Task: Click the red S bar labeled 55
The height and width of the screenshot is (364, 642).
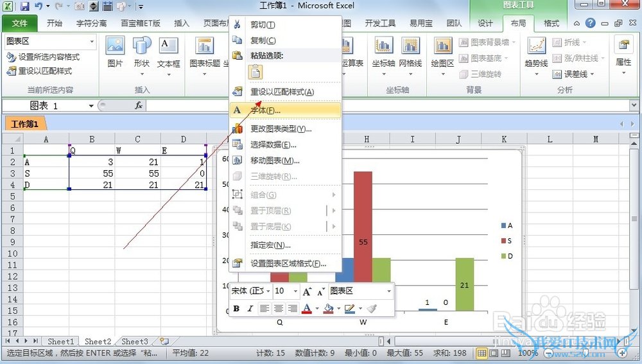Action: point(363,227)
